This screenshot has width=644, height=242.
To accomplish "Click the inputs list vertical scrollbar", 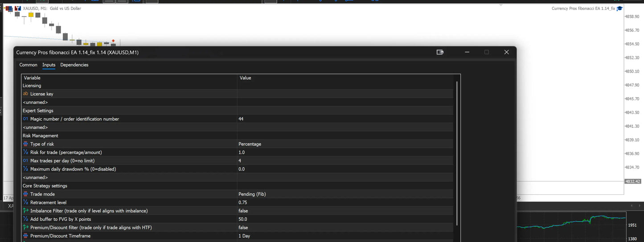I will click(456, 152).
